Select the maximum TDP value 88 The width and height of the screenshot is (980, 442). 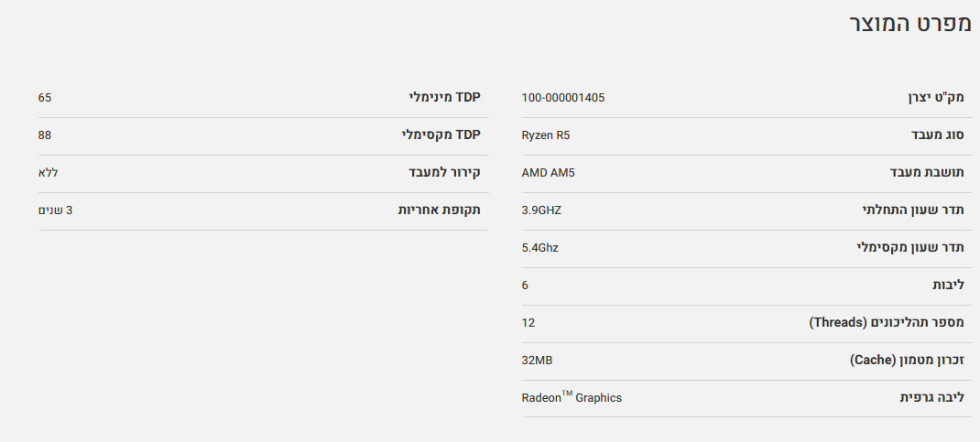click(x=45, y=135)
